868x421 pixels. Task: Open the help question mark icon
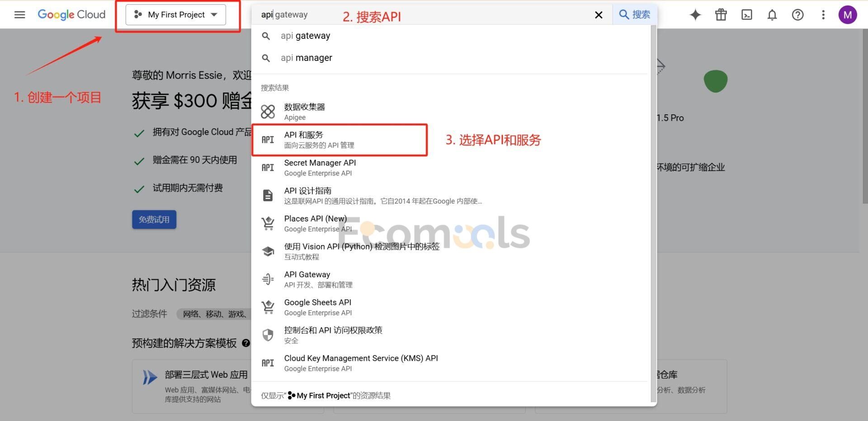(x=798, y=15)
